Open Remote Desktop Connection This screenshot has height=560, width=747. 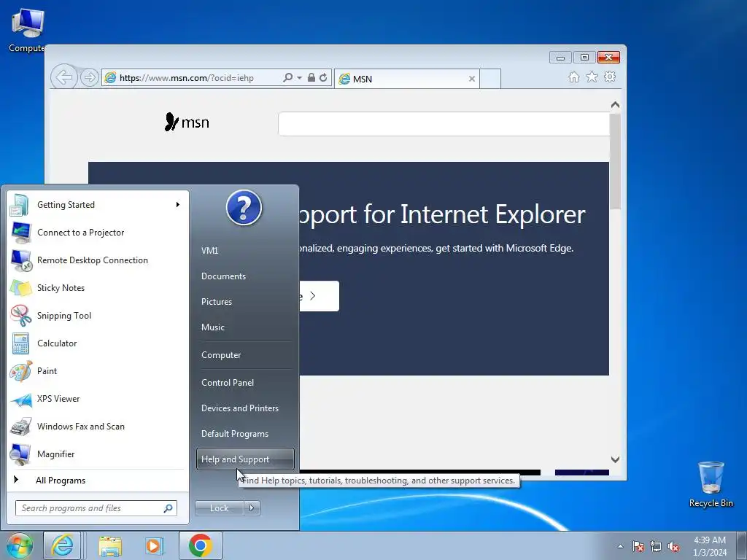(x=98, y=260)
